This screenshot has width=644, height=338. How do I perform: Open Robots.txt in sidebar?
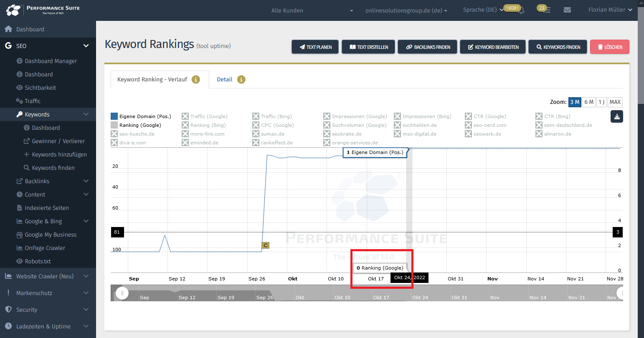pyautogui.click(x=38, y=261)
